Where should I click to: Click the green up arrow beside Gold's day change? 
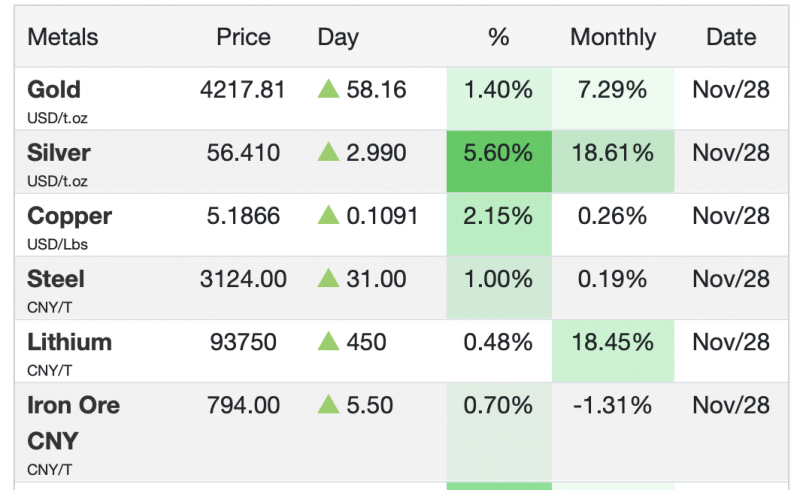point(329,89)
